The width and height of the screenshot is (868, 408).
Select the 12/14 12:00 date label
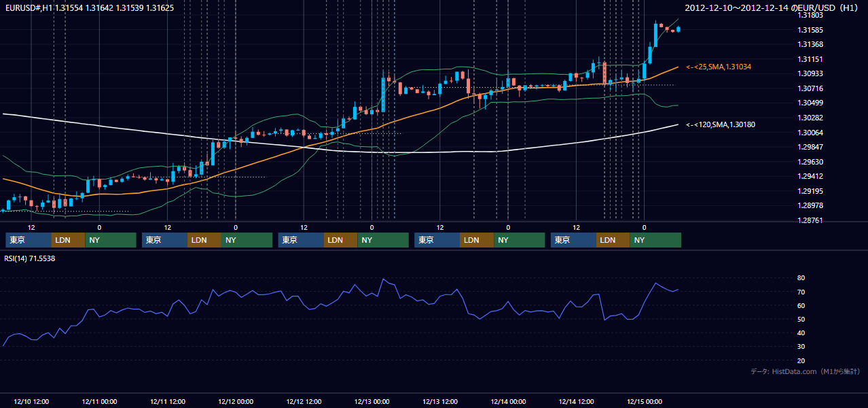(x=576, y=401)
